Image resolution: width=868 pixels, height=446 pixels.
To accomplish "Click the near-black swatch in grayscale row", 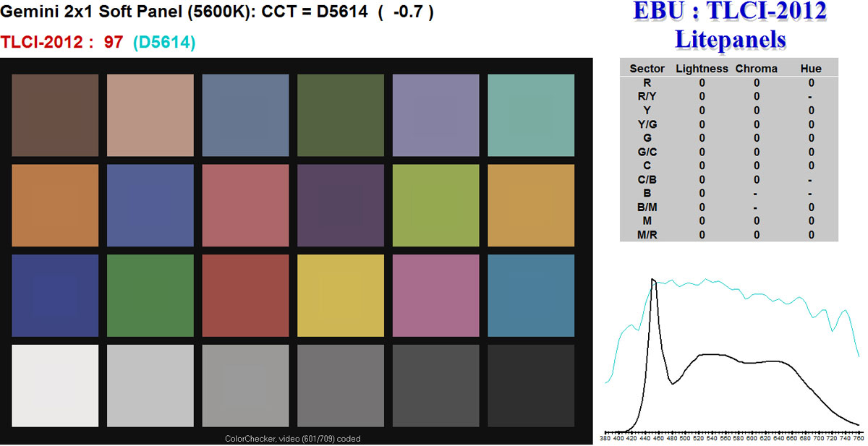I will [531, 385].
